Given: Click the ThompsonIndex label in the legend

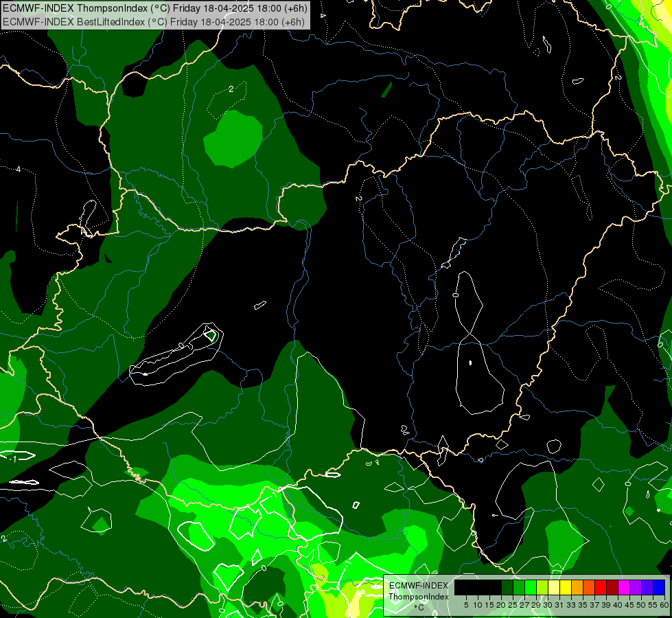Looking at the screenshot, I should coord(419,597).
